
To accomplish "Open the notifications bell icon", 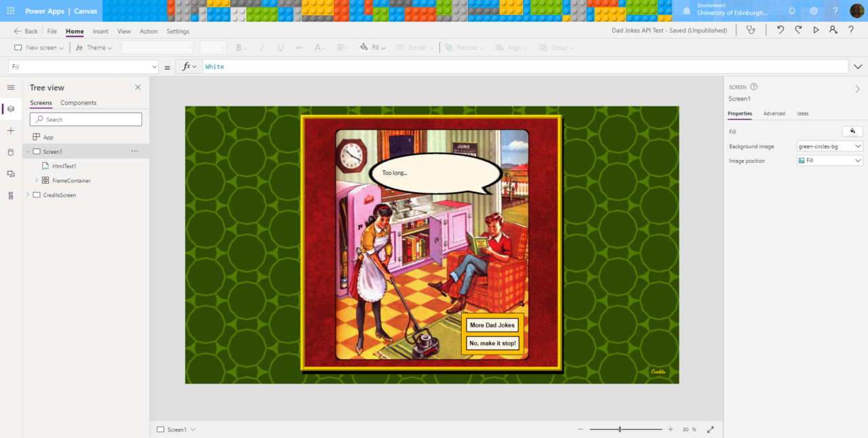I will (x=791, y=11).
